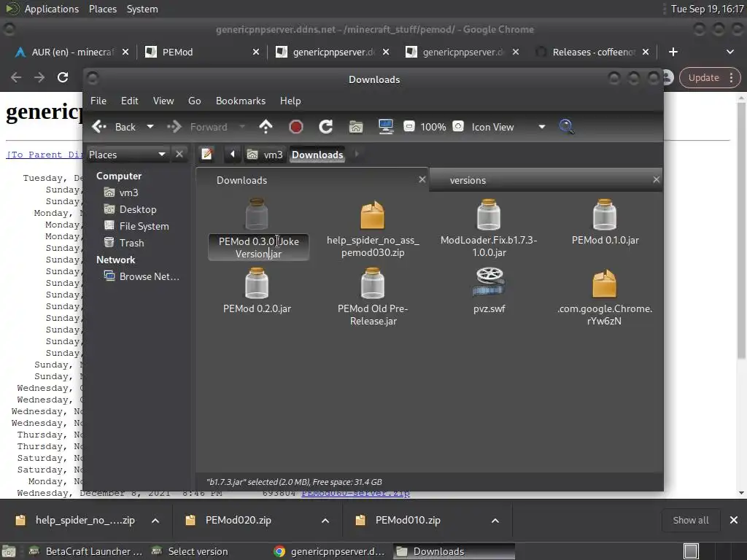Click Chrome's reload page button
The width and height of the screenshot is (747, 560).
(x=63, y=77)
